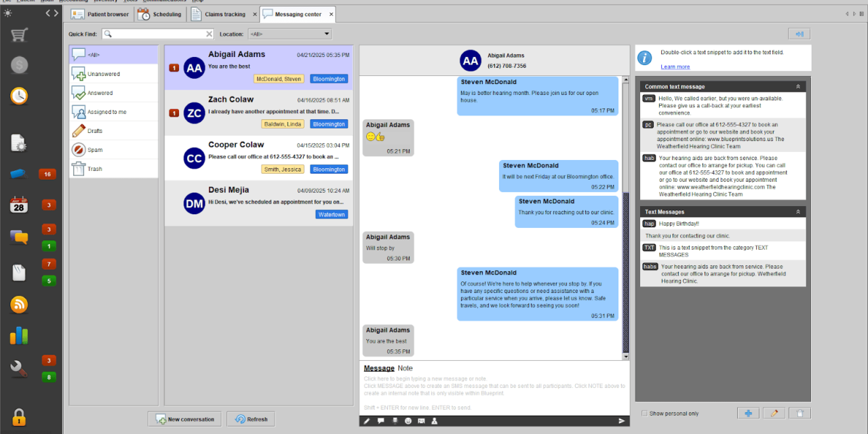Open the Location dropdown

(290, 34)
